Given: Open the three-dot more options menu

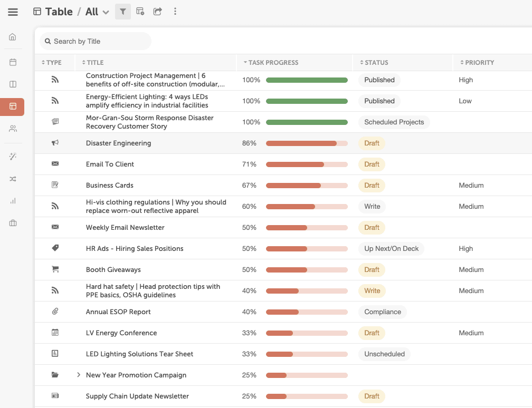Looking at the screenshot, I should [x=175, y=12].
